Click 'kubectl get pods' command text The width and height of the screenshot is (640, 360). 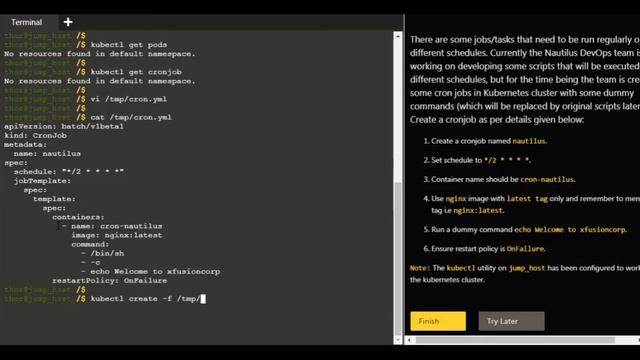click(129, 44)
